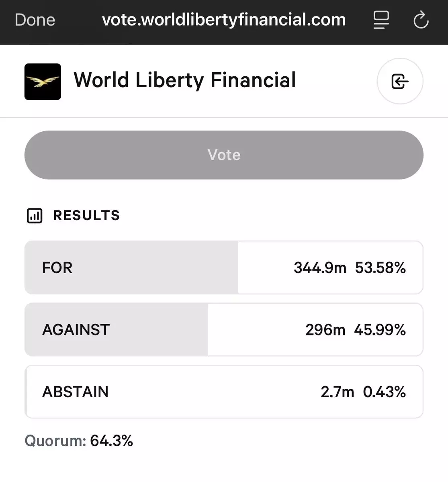
Task: Select the FOR option label
Action: [x=57, y=268]
